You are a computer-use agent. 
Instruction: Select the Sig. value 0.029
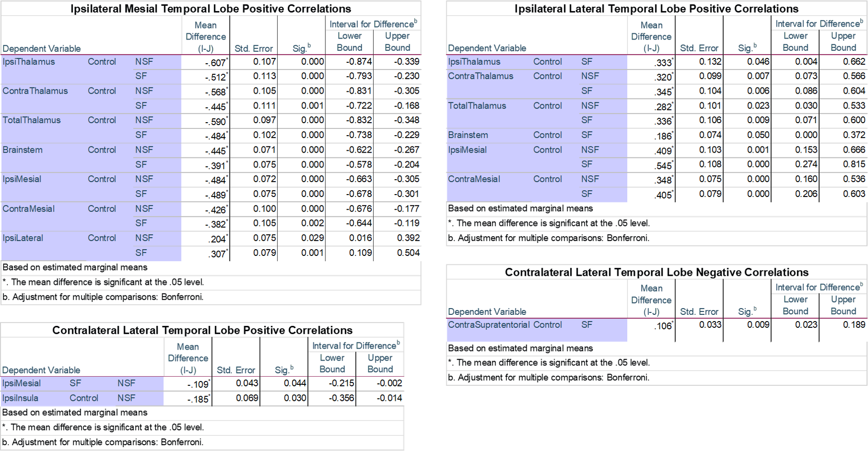[312, 238]
